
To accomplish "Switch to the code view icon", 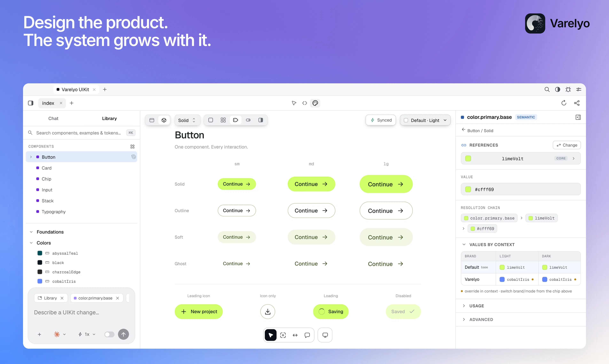I will 304,103.
